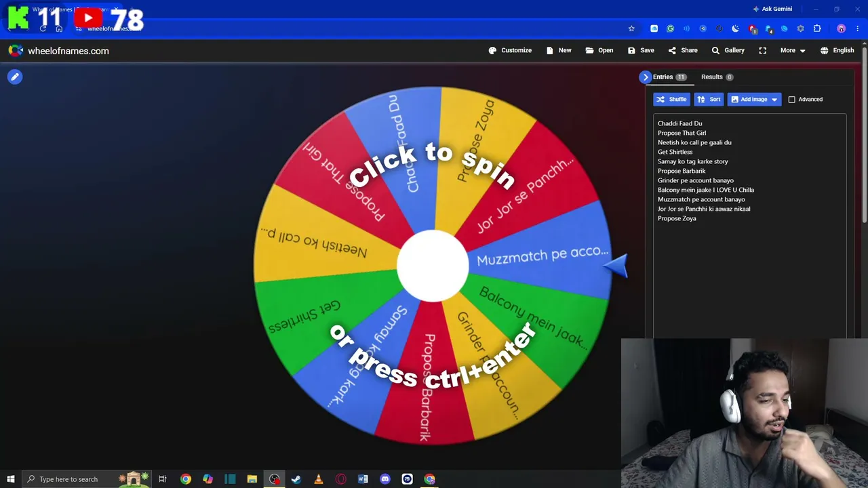868x488 pixels.
Task: Share this wheel
Action: point(683,50)
